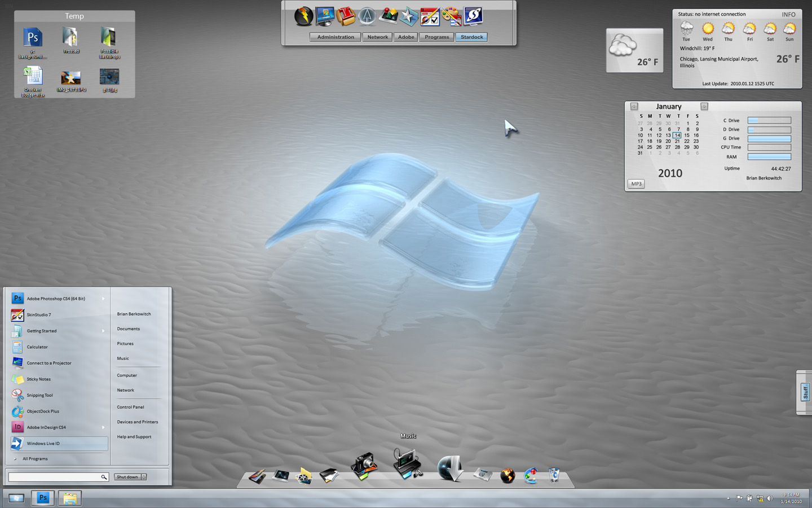Click the Start menu search box

pos(58,477)
